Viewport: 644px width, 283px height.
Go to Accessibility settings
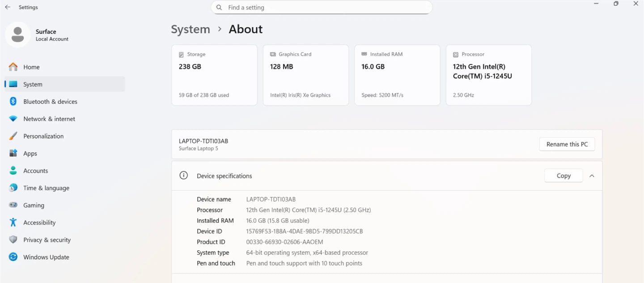(39, 223)
